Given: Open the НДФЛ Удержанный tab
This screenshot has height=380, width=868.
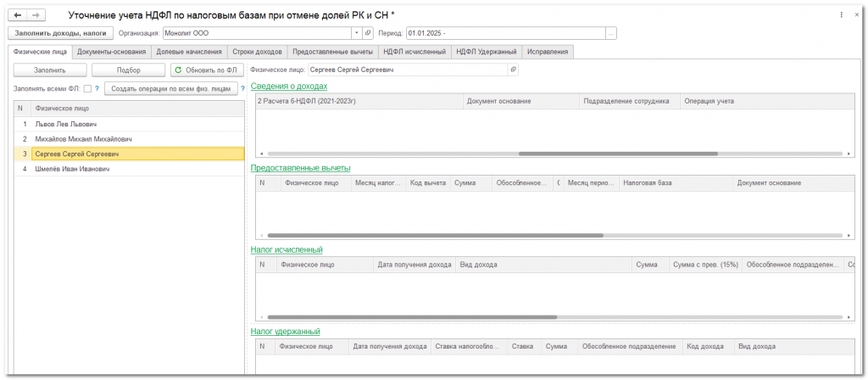Looking at the screenshot, I should 487,52.
